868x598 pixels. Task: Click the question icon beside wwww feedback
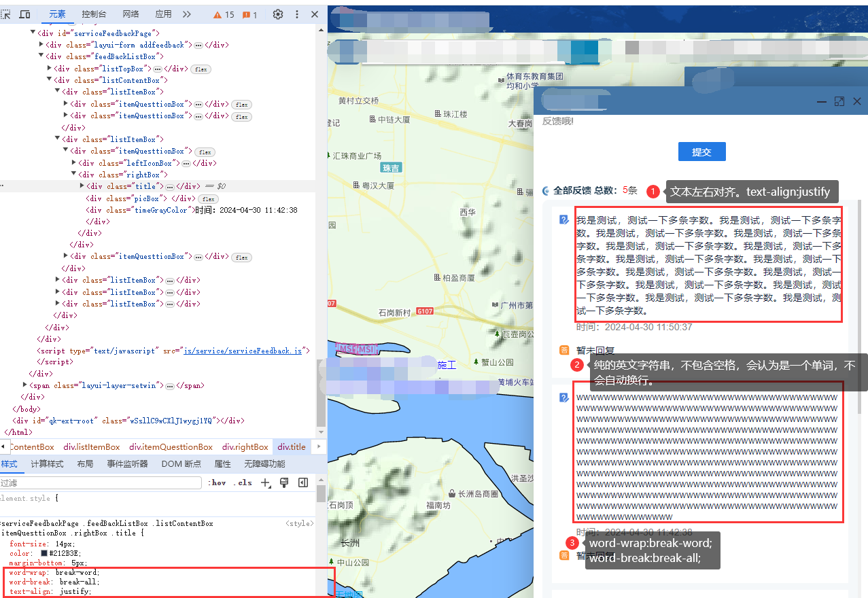pos(563,398)
